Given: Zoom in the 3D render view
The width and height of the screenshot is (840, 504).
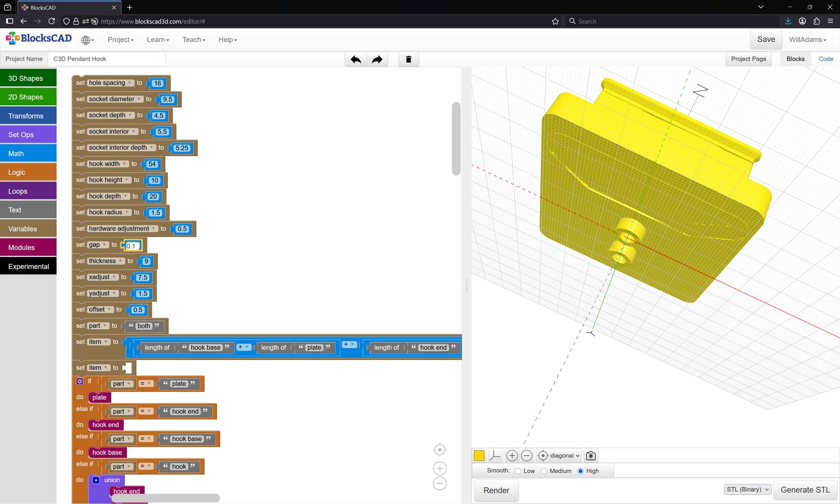Looking at the screenshot, I should coord(511,455).
